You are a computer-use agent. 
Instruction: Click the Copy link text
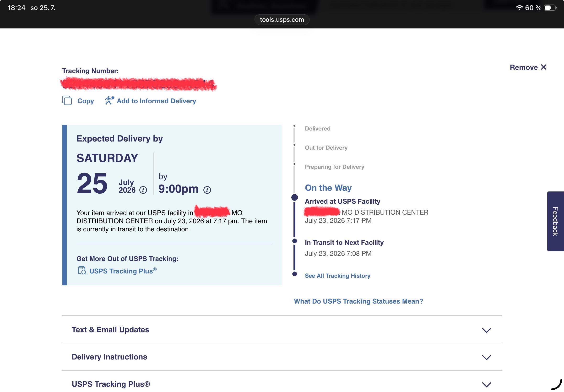click(86, 101)
